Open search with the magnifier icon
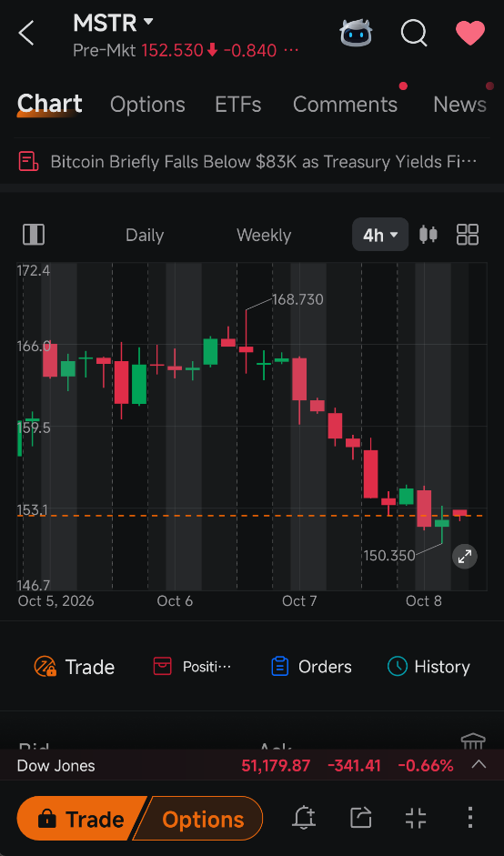504x856 pixels. (413, 34)
